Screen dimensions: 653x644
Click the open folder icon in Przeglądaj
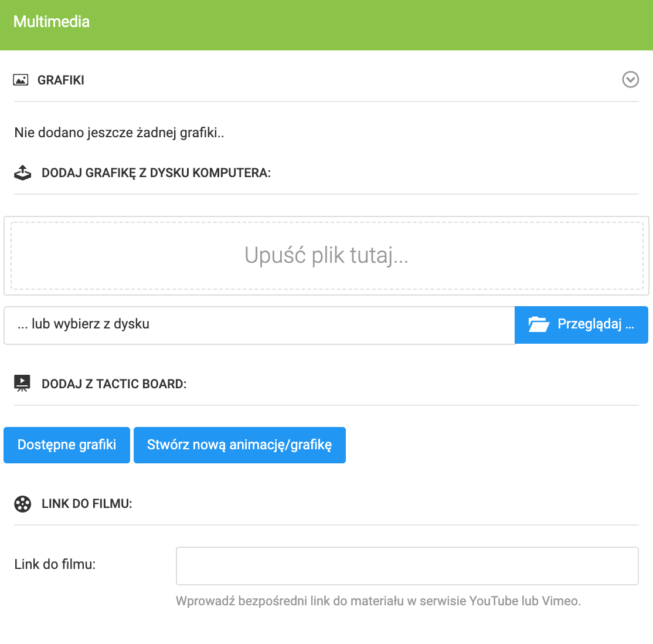[538, 324]
